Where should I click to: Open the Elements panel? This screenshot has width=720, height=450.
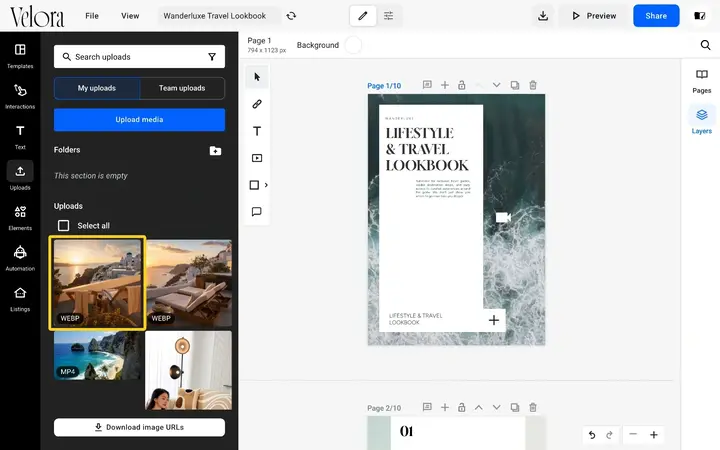pyautogui.click(x=20, y=218)
